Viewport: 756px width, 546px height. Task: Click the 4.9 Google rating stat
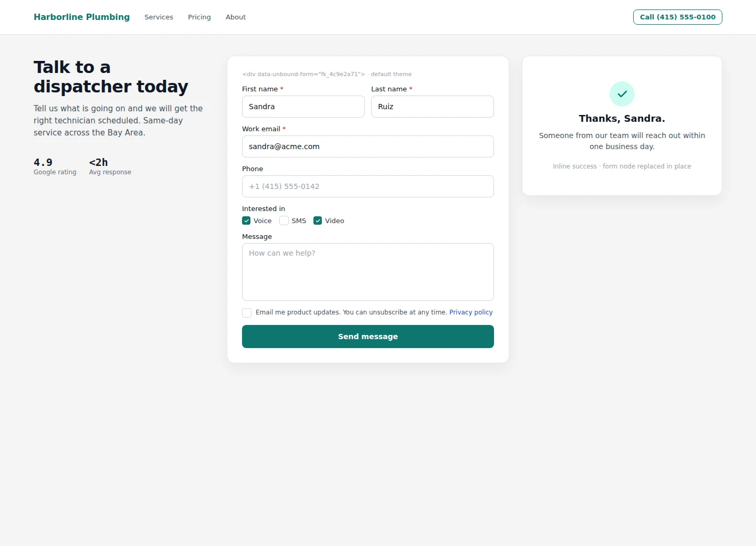55,166
